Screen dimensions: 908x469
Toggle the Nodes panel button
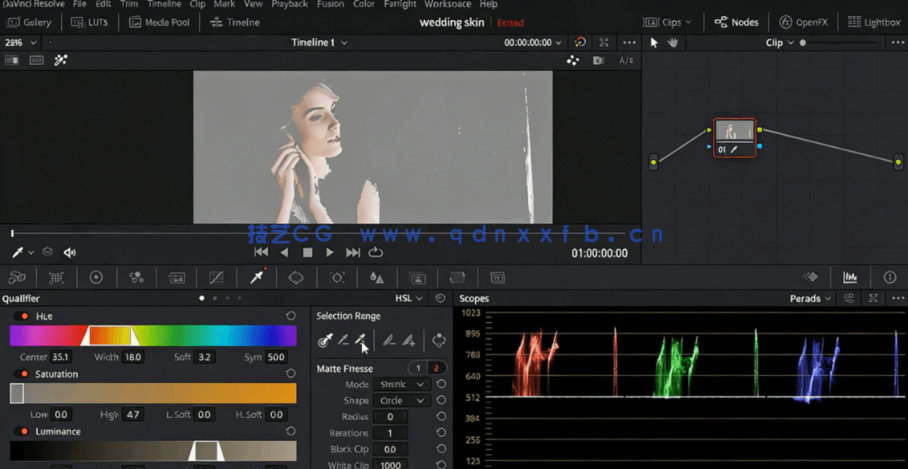coord(737,23)
